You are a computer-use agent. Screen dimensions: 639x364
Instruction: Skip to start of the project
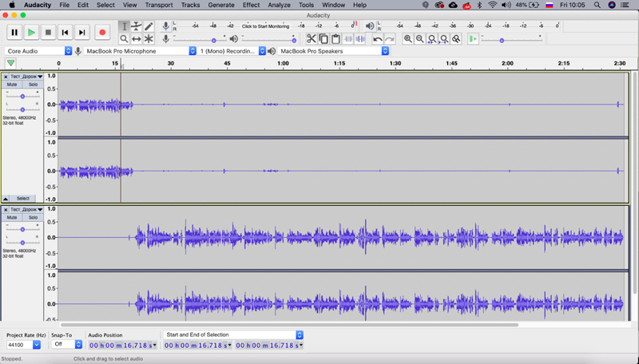click(65, 33)
